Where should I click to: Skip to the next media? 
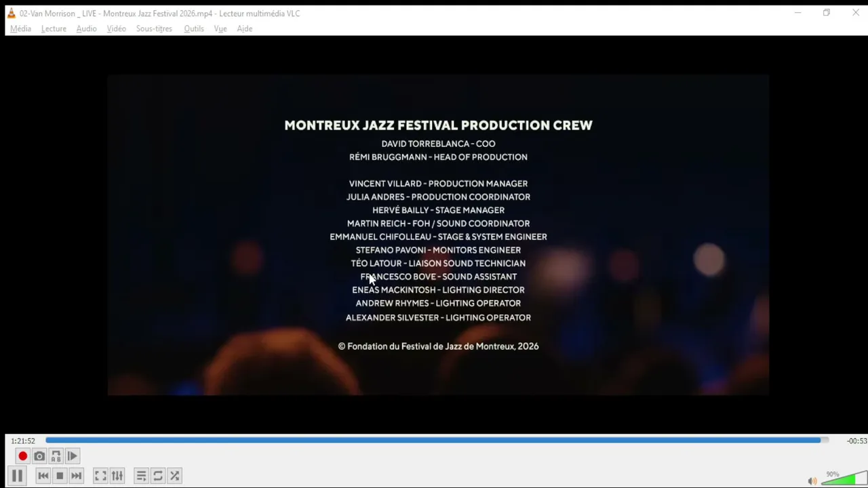pos(76,476)
